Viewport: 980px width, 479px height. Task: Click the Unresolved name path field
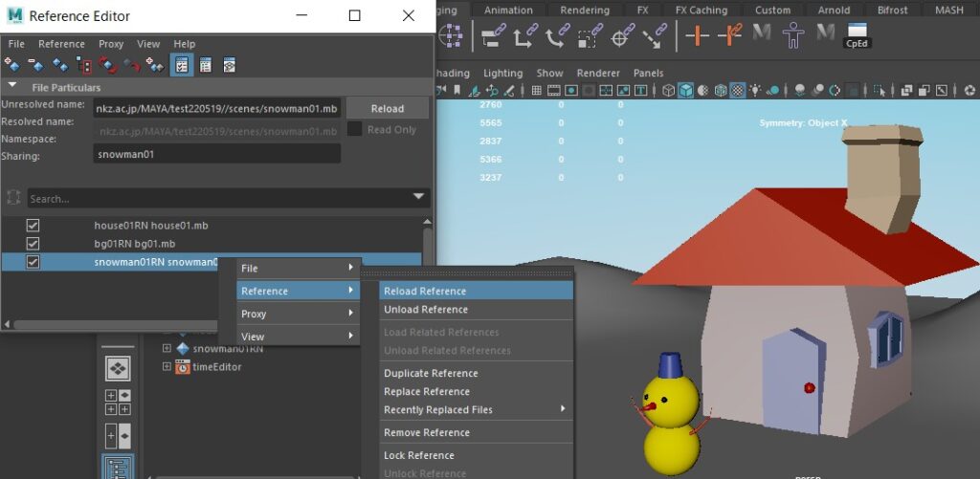click(x=217, y=109)
